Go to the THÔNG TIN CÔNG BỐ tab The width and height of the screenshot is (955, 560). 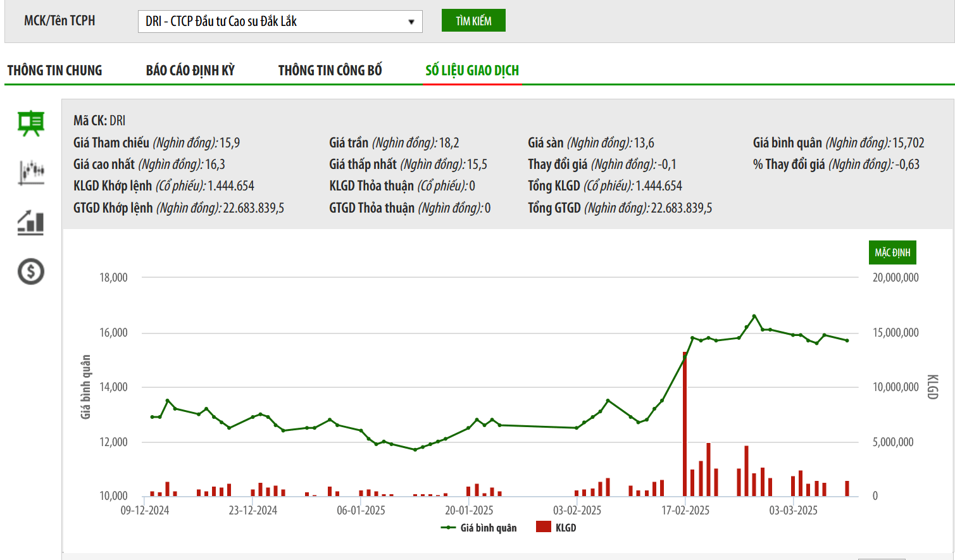click(330, 70)
